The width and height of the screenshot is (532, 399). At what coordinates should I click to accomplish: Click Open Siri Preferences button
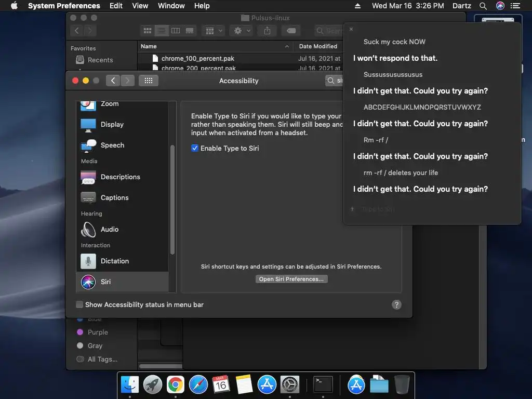(x=291, y=279)
